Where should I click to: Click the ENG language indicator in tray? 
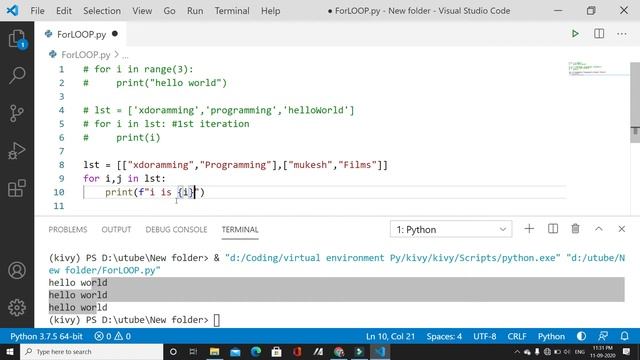point(580,352)
